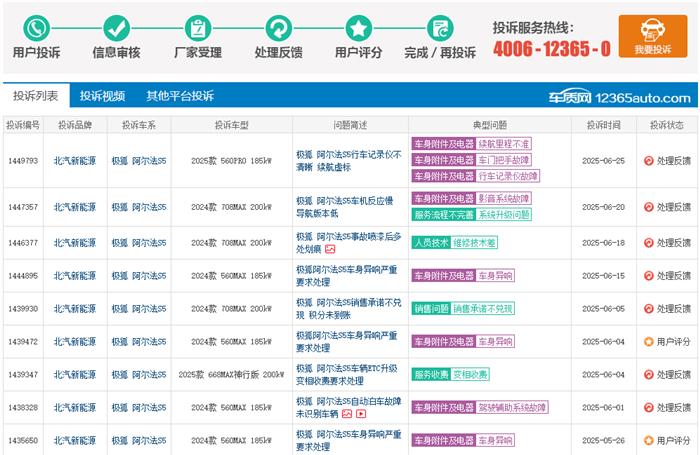Open the 投诉列表 tab

[x=36, y=96]
